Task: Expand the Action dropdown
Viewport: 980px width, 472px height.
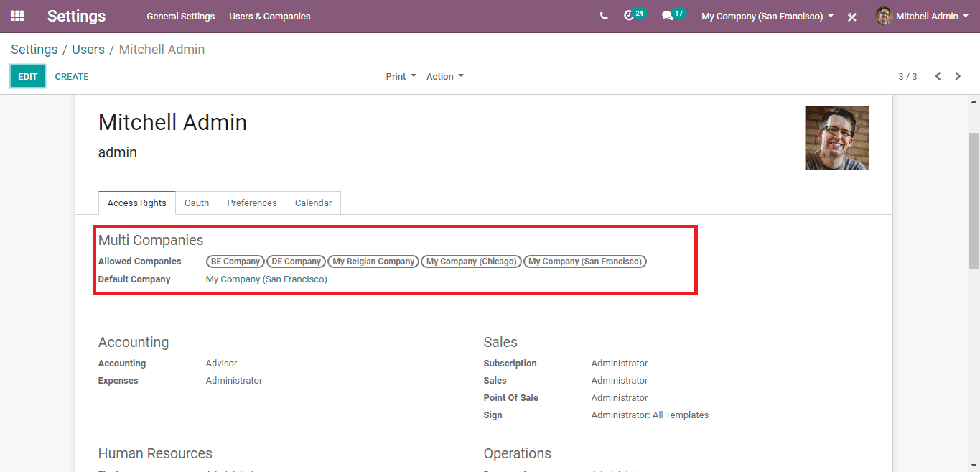Action: 445,76
